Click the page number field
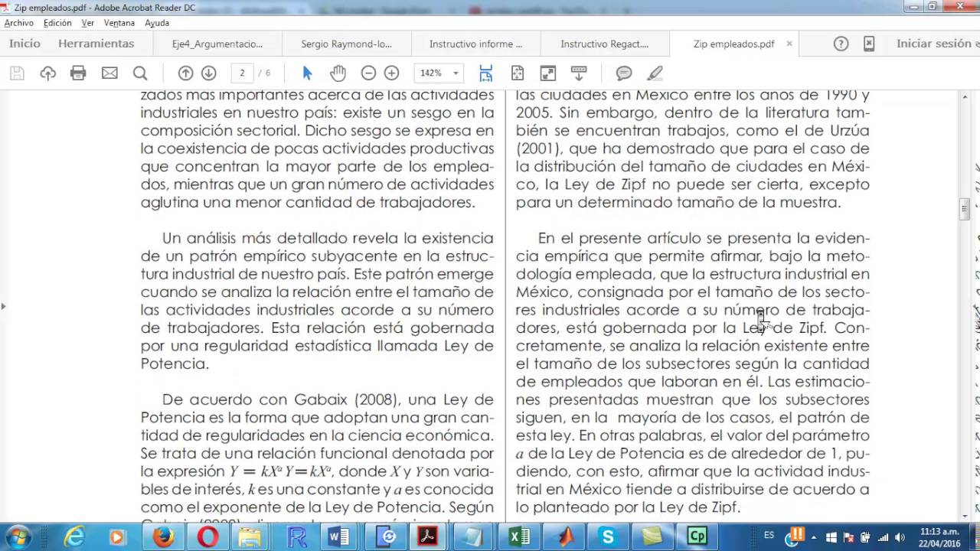This screenshot has height=551, width=980. pyautogui.click(x=242, y=73)
